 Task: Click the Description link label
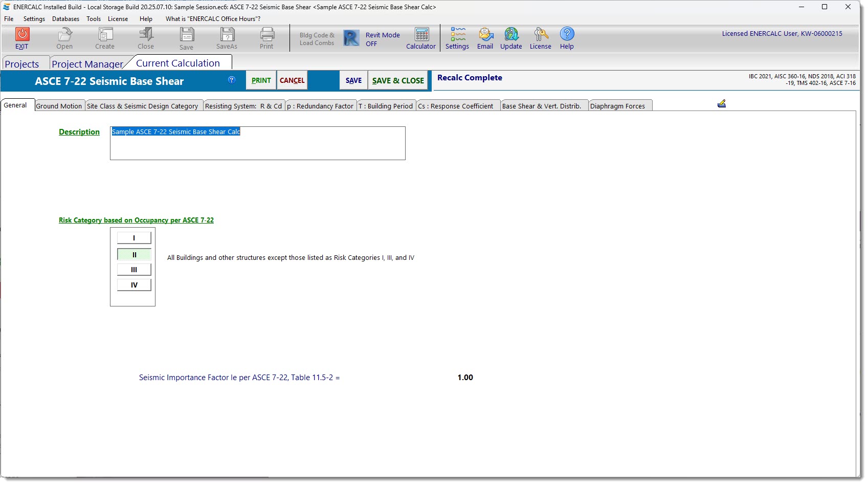tap(79, 132)
